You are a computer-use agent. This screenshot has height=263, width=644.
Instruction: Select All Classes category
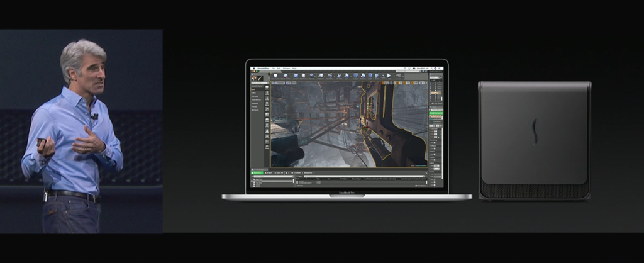click(255, 110)
